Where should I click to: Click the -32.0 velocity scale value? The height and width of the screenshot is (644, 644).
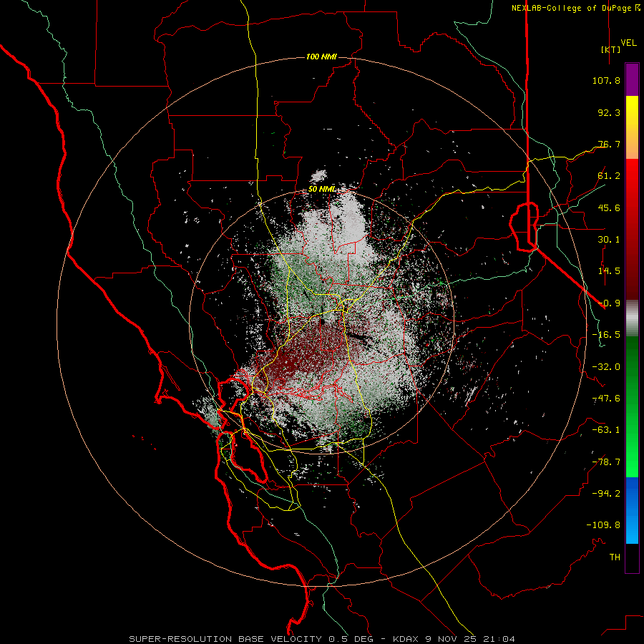pos(606,367)
